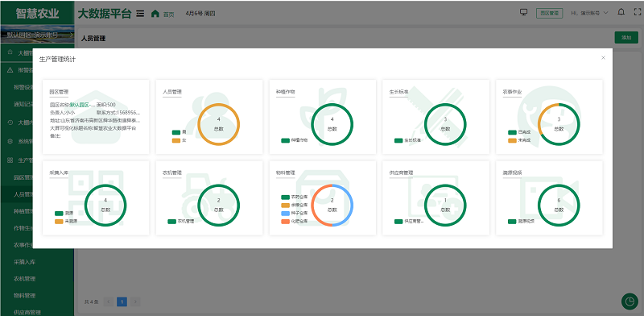Open the large-screen monitor icon
The width and height of the screenshot is (644, 316).
[524, 12]
